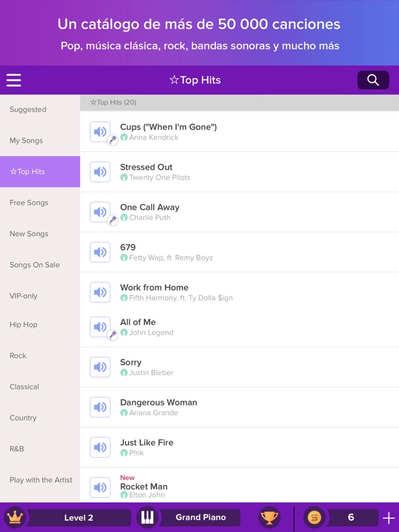Select Play with the Artist category
The height and width of the screenshot is (532, 399).
(x=40, y=480)
